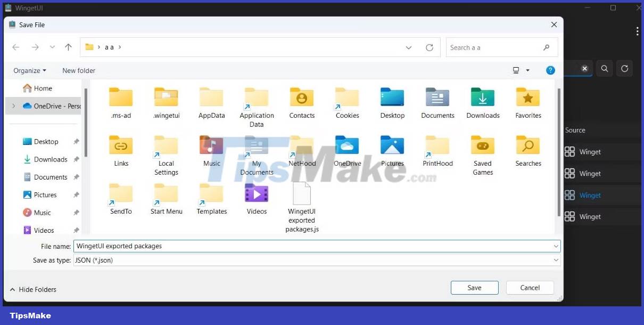The height and width of the screenshot is (325, 644).
Task: Open the File name dropdown arrow
Action: click(x=556, y=246)
